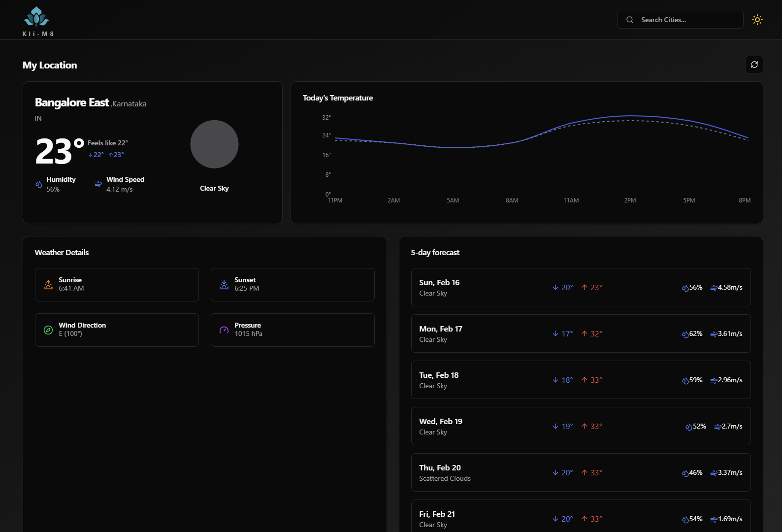The height and width of the screenshot is (532, 782).
Task: Click the sunrise icon
Action: point(48,285)
